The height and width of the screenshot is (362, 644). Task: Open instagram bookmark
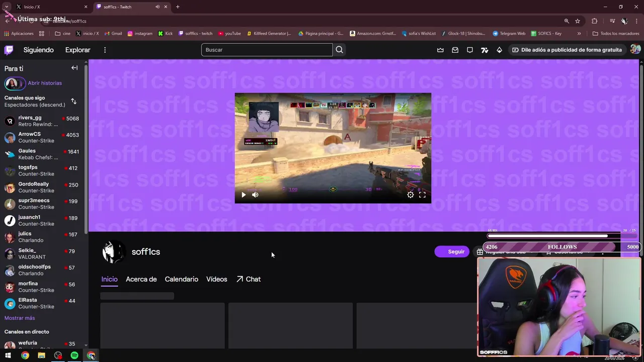coord(140,34)
